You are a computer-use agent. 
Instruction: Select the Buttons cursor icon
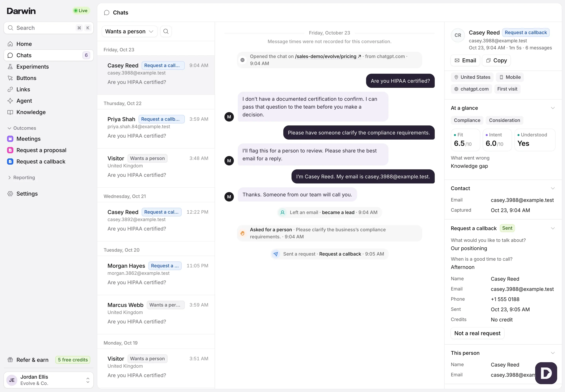10,78
